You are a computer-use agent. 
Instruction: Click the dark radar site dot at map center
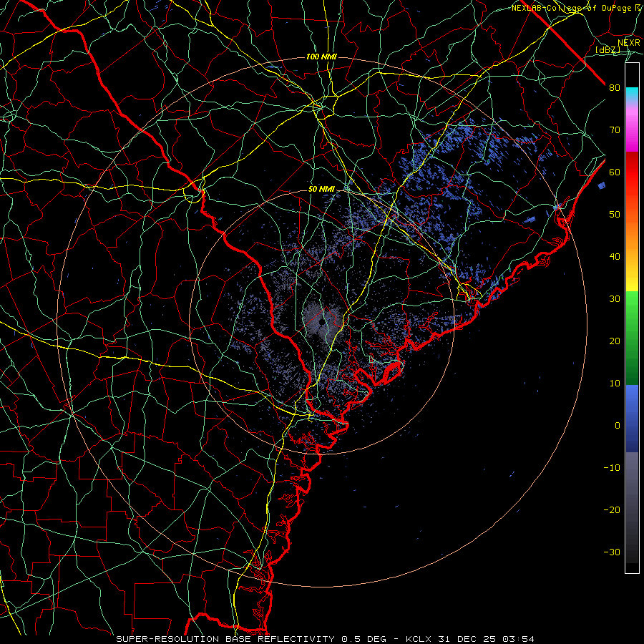(x=321, y=323)
